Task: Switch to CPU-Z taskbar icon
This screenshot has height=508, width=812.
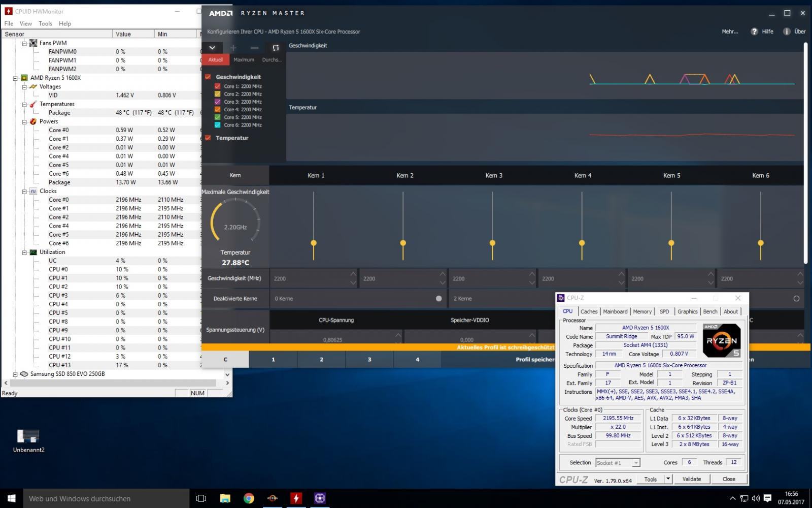Action: point(320,498)
